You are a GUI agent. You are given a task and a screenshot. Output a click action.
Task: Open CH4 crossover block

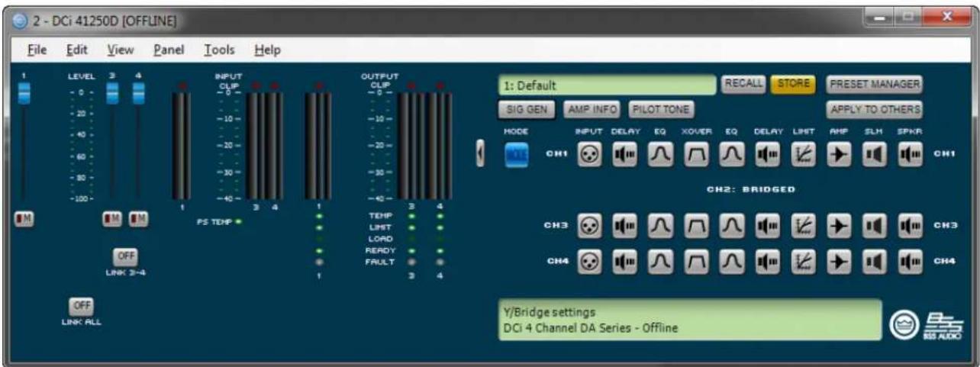pos(696,261)
